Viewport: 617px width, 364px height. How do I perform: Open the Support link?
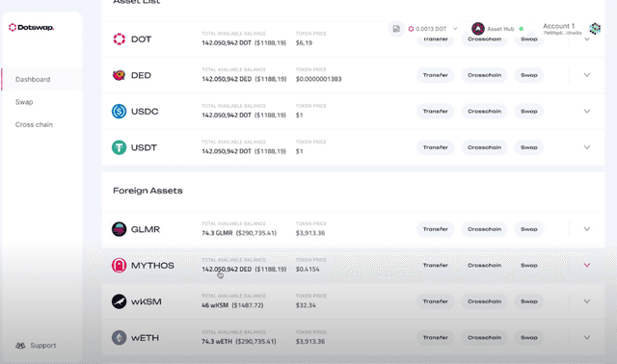point(36,346)
